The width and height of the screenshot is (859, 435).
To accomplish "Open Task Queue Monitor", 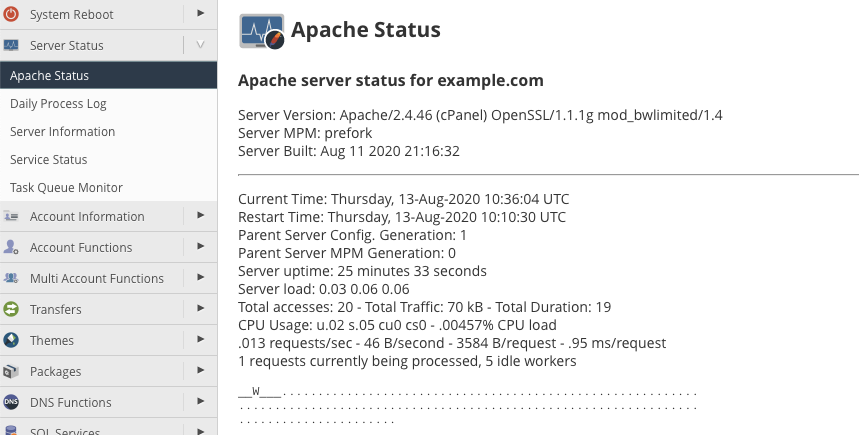I will pos(66,188).
